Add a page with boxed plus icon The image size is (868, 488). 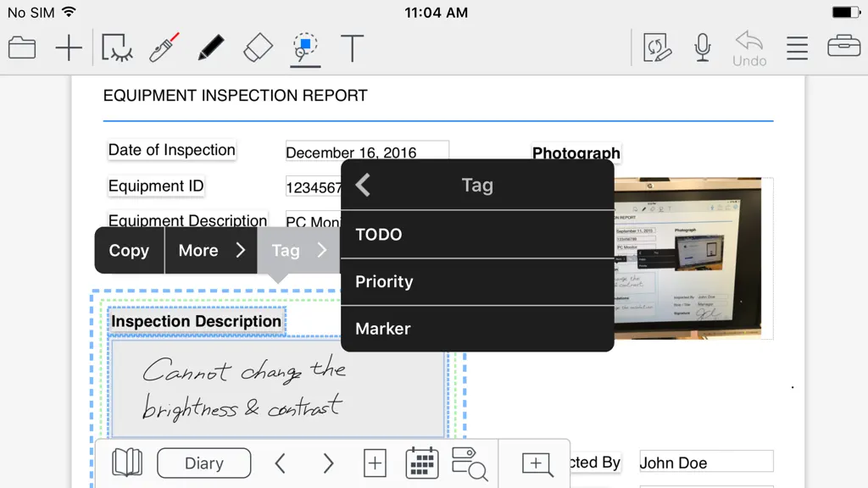click(375, 463)
